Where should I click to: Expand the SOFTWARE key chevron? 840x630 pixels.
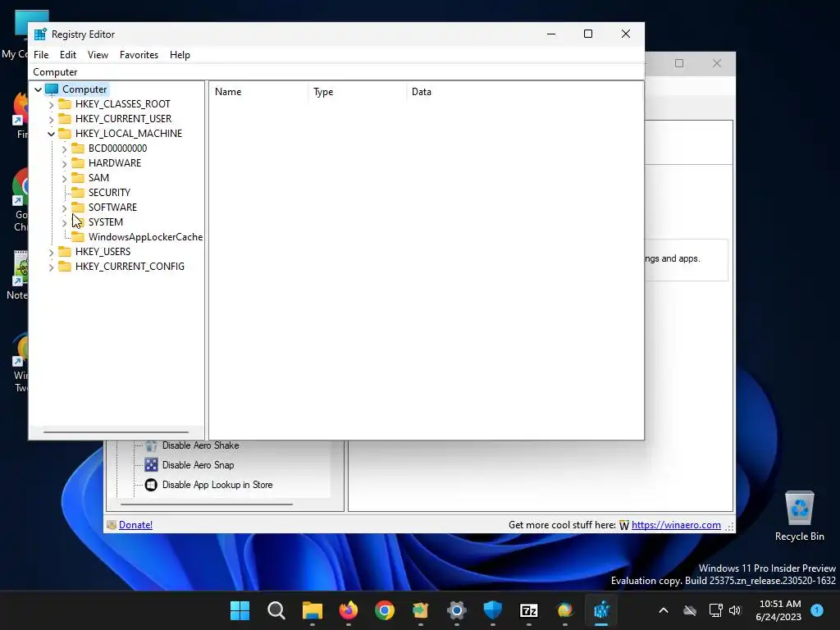64,208
